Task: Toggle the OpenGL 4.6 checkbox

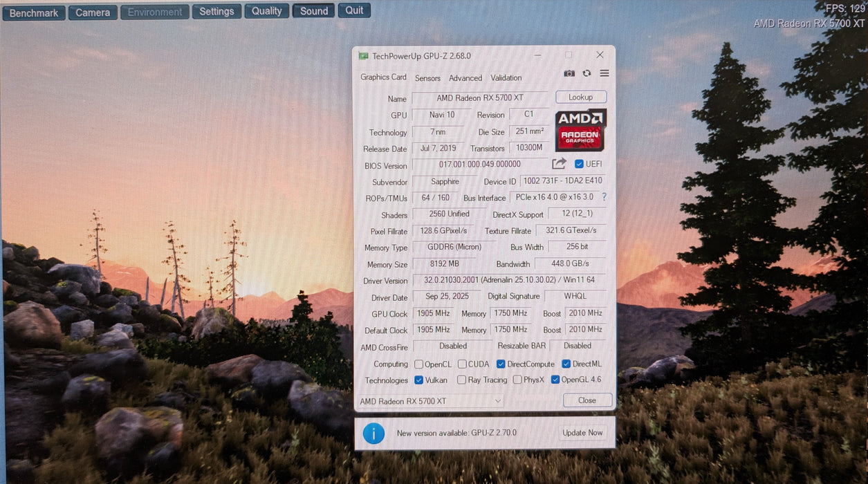Action: click(x=555, y=380)
